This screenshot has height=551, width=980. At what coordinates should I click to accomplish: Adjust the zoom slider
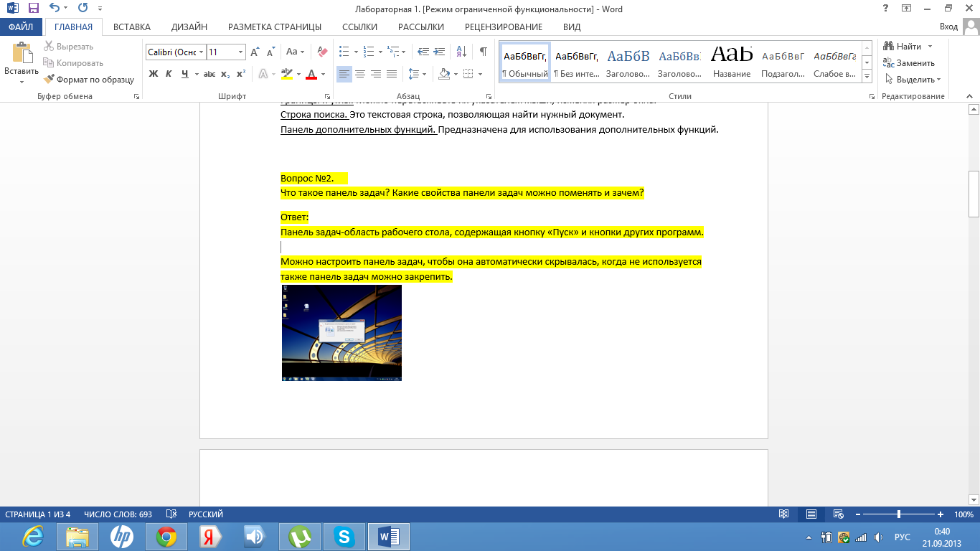click(898, 514)
